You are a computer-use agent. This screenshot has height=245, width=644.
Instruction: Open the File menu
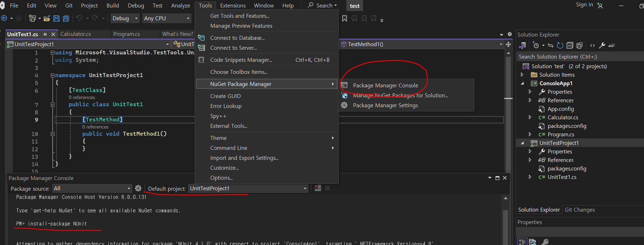(14, 5)
